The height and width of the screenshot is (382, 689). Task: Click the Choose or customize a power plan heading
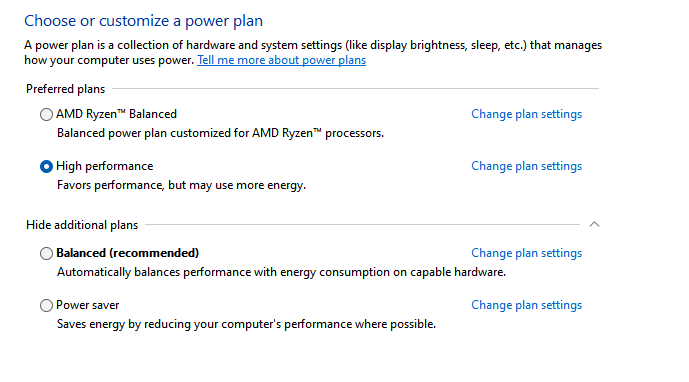143,21
